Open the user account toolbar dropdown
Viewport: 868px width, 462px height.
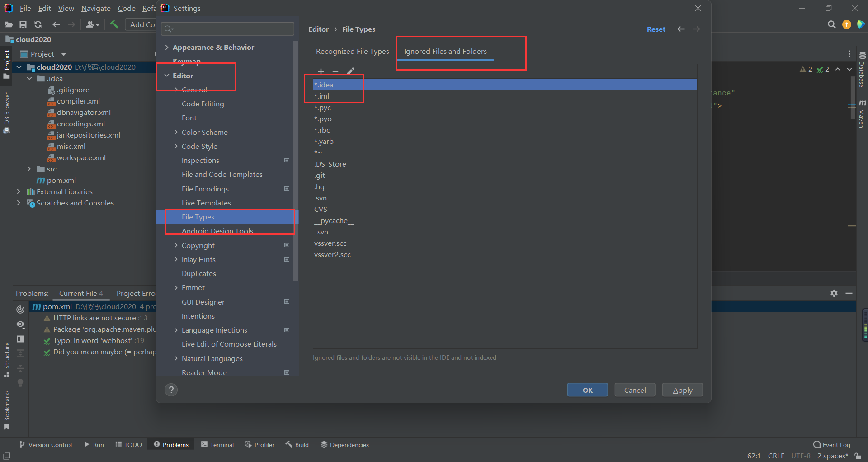coord(93,24)
